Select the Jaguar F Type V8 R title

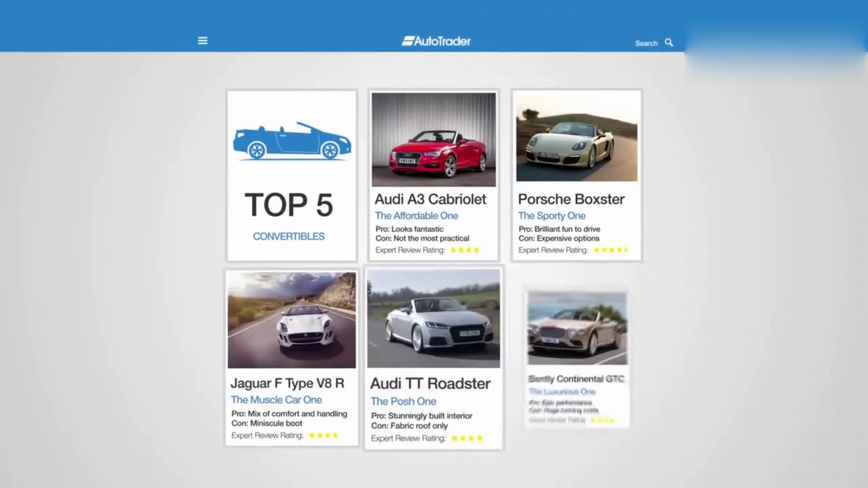pyautogui.click(x=287, y=384)
